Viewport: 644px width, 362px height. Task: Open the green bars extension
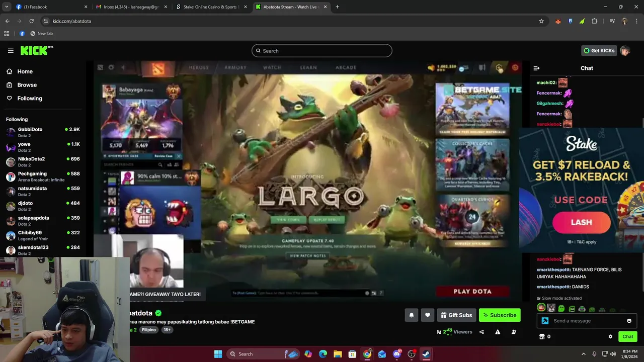point(582,21)
